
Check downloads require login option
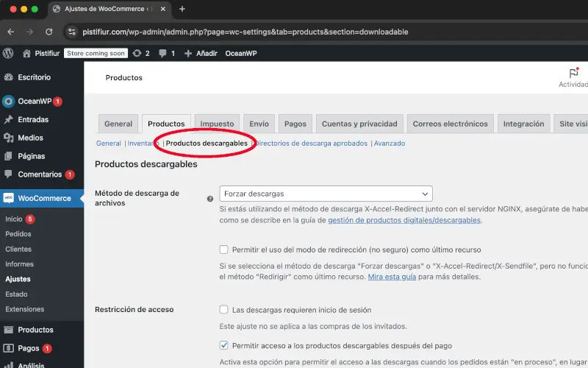point(224,309)
